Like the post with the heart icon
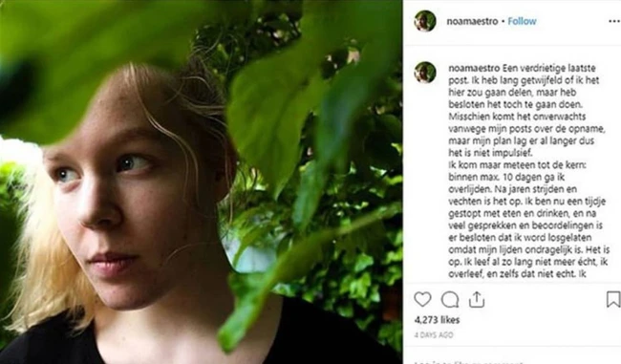The height and width of the screenshot is (364, 621). [422, 299]
